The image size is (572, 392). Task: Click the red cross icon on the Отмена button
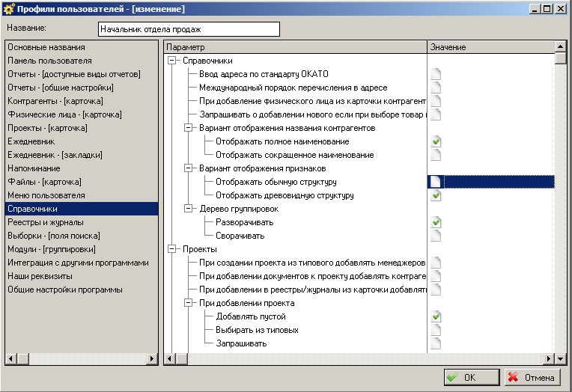click(513, 378)
